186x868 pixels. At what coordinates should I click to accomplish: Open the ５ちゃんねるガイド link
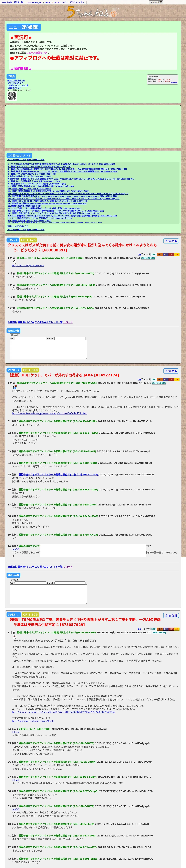[15, 83]
